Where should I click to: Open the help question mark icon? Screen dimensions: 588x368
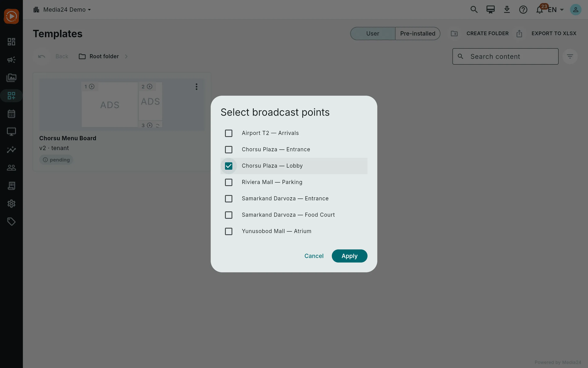pyautogui.click(x=523, y=9)
